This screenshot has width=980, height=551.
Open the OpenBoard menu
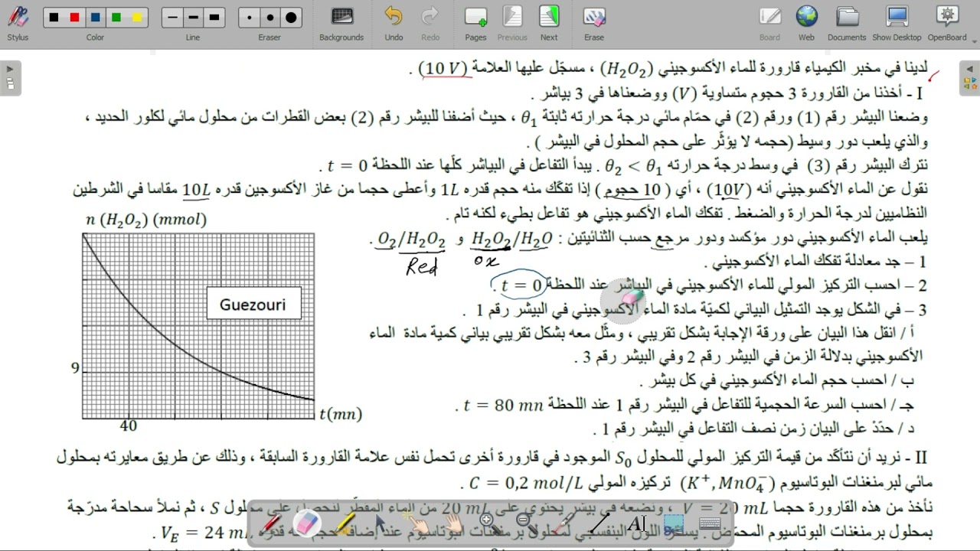coord(947,24)
